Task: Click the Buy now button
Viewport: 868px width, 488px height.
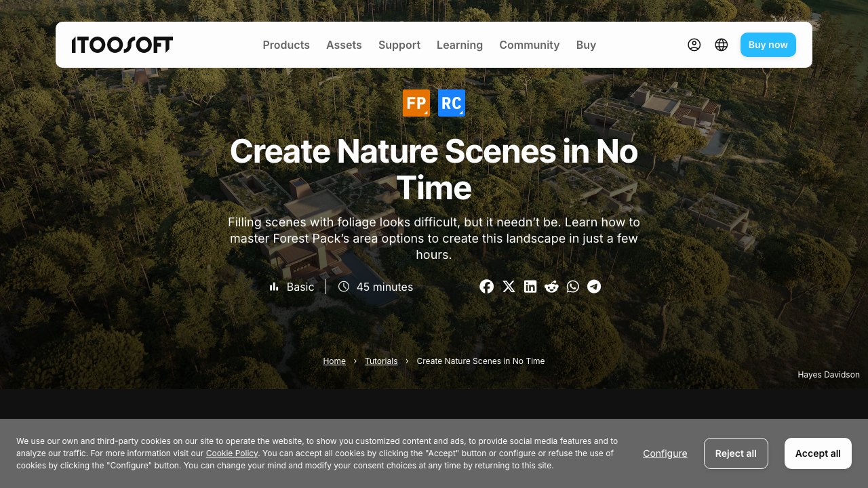Action: pyautogui.click(x=768, y=45)
